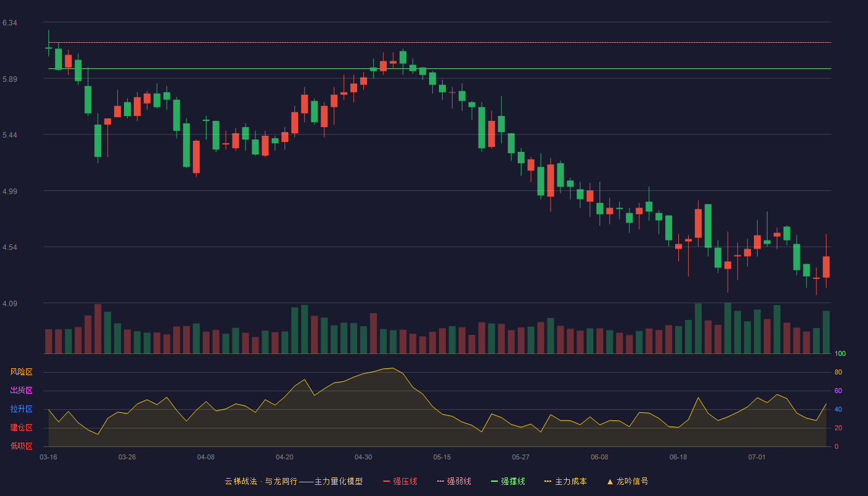This screenshot has height=496, width=868.
Task: Toggle the 主力成本 legend series
Action: coord(565,481)
